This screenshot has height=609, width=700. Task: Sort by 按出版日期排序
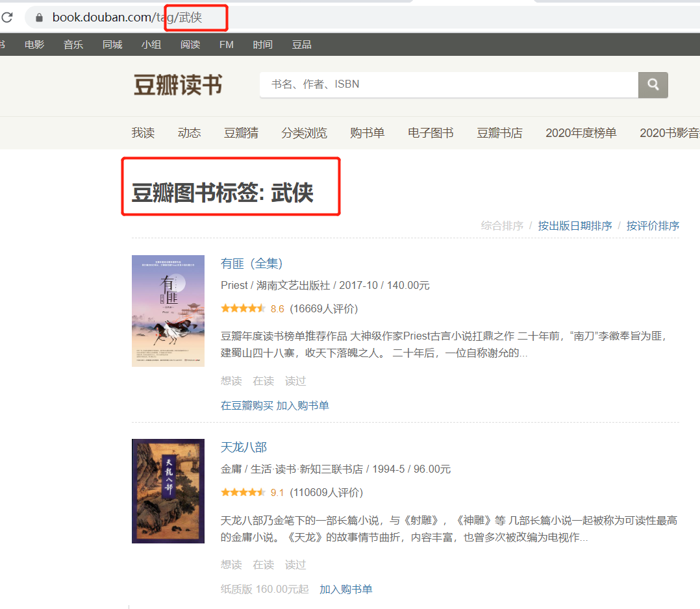click(575, 226)
